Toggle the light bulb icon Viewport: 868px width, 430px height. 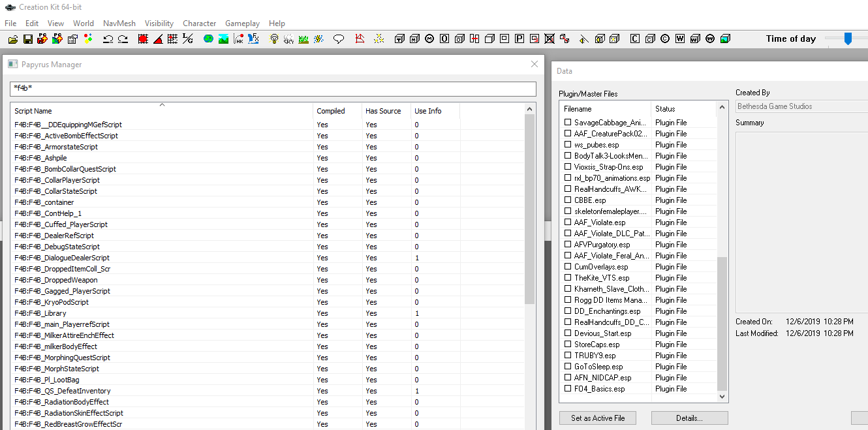pos(274,39)
